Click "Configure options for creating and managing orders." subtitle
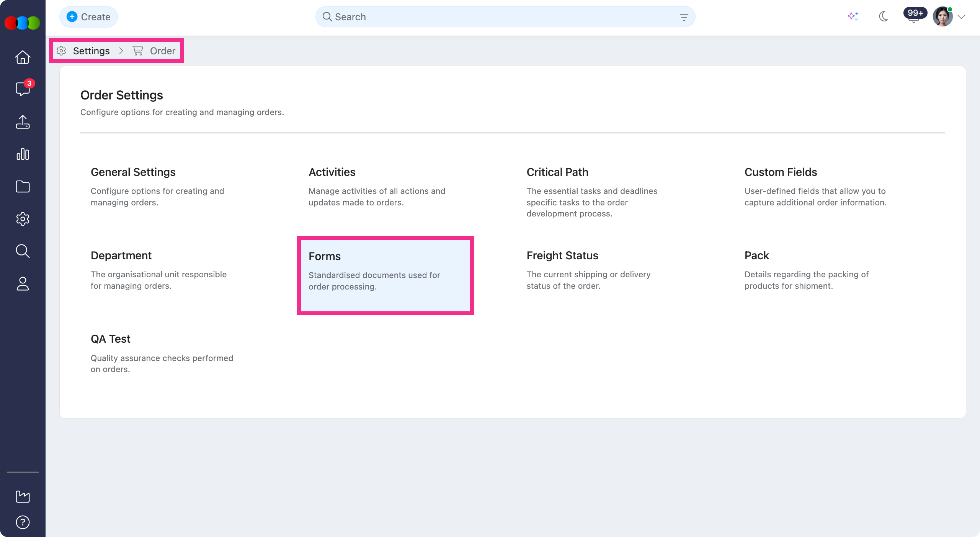This screenshot has width=980, height=537. pyautogui.click(x=182, y=112)
